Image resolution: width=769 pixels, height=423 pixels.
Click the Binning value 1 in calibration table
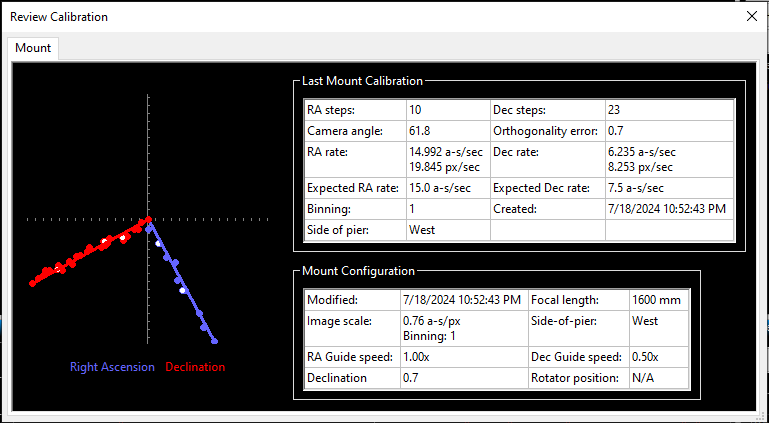point(448,209)
